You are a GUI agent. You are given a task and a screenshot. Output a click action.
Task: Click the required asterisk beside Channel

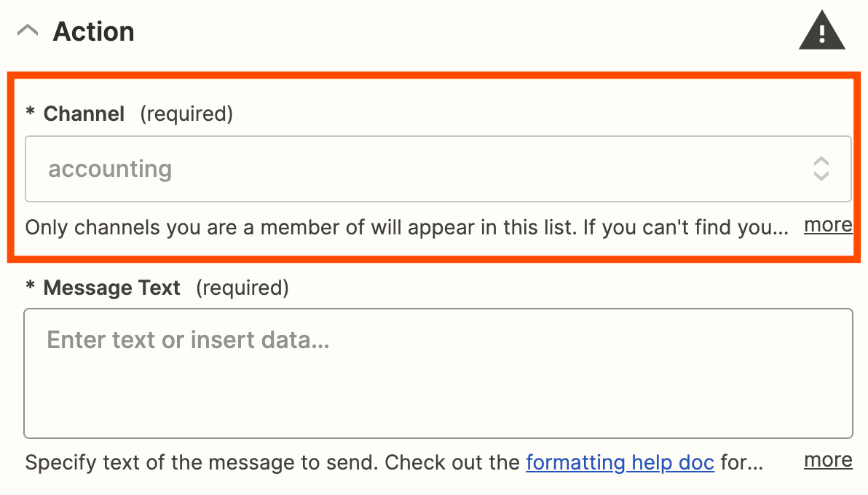(x=31, y=114)
